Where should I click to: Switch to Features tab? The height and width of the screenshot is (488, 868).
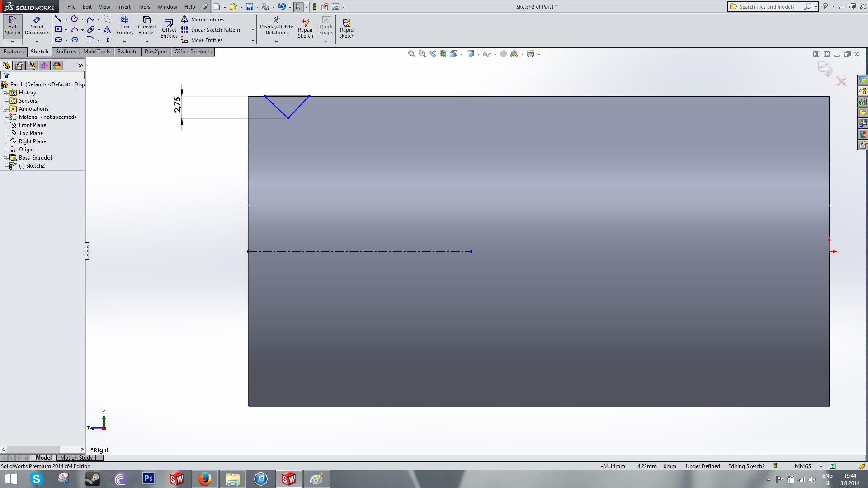pyautogui.click(x=14, y=52)
